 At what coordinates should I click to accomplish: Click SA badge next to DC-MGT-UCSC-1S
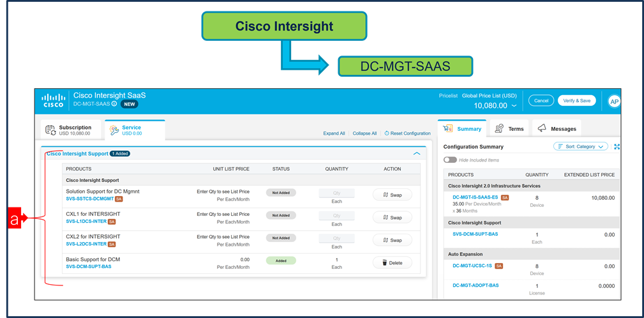[499, 266]
